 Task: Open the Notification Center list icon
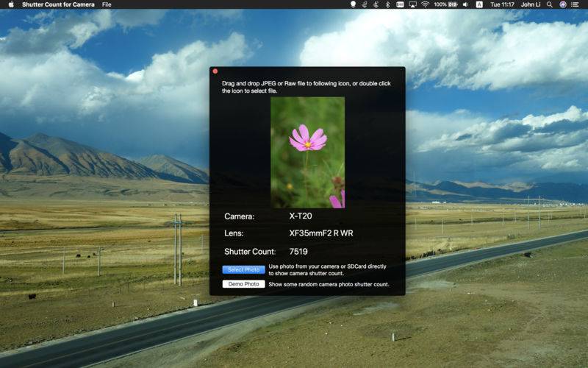pos(575,4)
